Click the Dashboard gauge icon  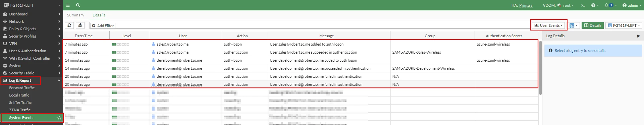click(x=5, y=14)
